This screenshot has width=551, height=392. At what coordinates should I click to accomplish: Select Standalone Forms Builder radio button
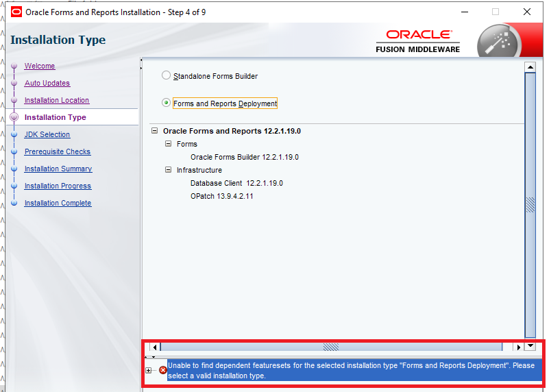[x=167, y=75]
